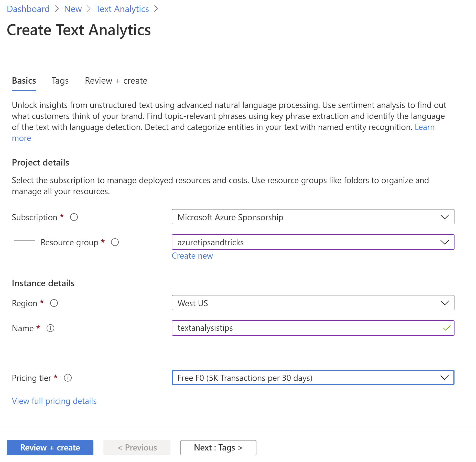This screenshot has width=476, height=462.
Task: Switch to the Basics tab
Action: tap(24, 81)
